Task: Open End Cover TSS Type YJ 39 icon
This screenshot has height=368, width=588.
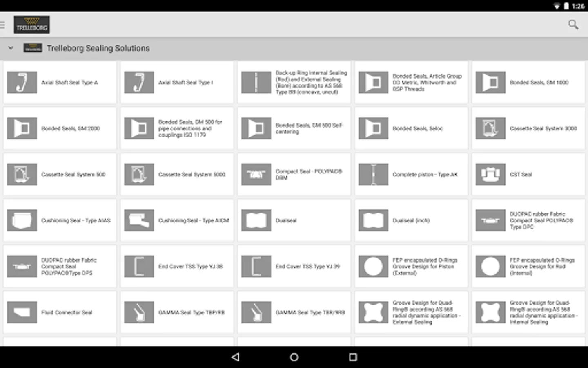Action: point(256,266)
